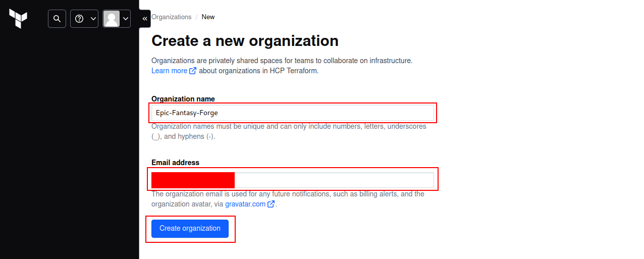Focus the Organization name field
The width and height of the screenshot is (644, 259).
click(x=293, y=112)
